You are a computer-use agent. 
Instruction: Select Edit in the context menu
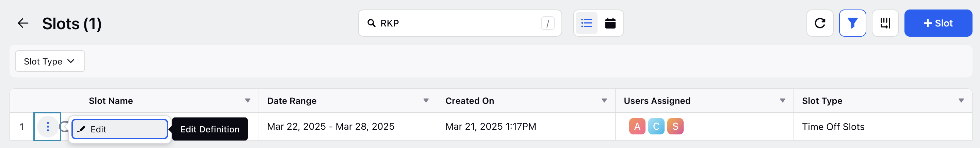pyautogui.click(x=120, y=129)
